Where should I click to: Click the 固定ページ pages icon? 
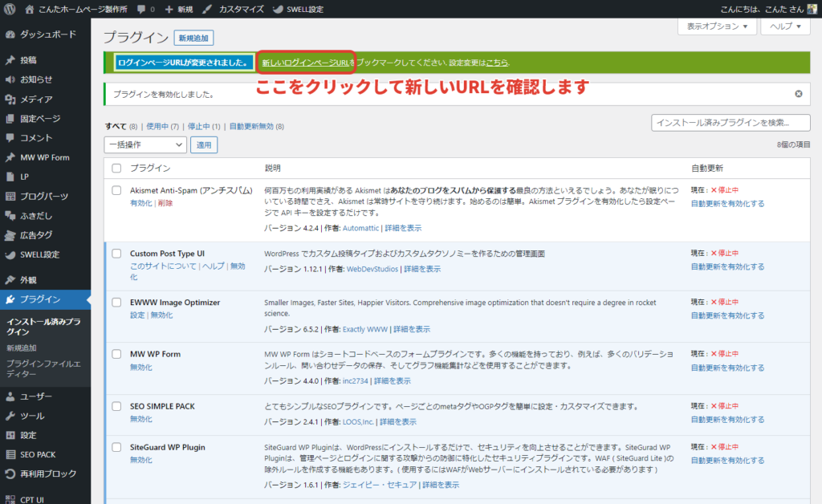[10, 119]
